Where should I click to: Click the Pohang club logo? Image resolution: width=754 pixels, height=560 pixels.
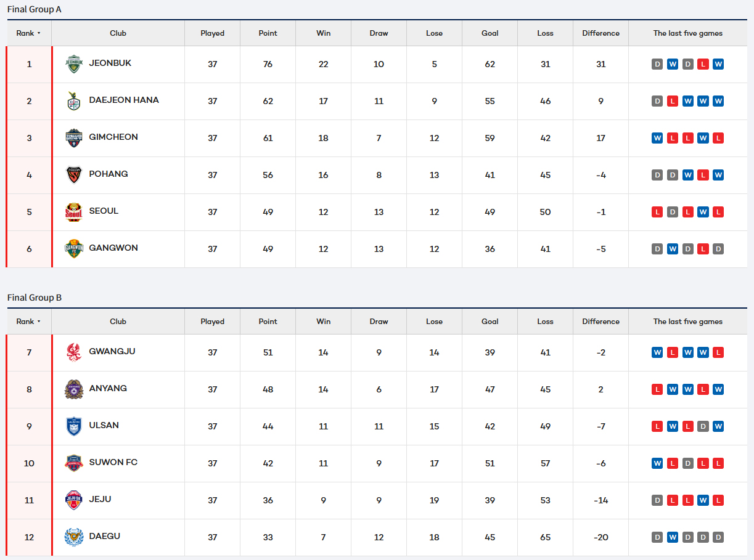(x=74, y=175)
